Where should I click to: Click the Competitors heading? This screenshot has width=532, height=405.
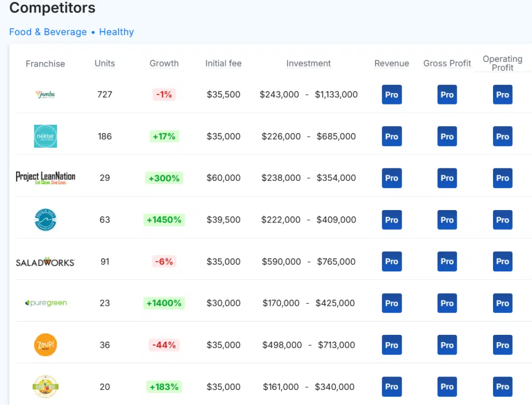(x=52, y=8)
